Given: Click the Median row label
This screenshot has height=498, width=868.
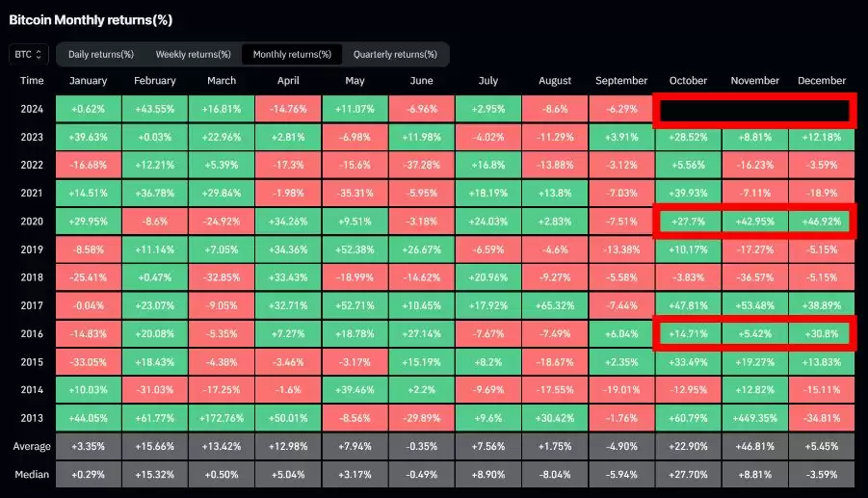Looking at the screenshot, I should [x=32, y=474].
